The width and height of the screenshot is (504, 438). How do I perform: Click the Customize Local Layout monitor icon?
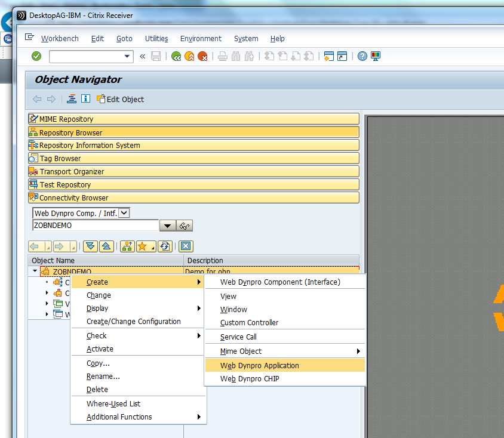click(376, 56)
